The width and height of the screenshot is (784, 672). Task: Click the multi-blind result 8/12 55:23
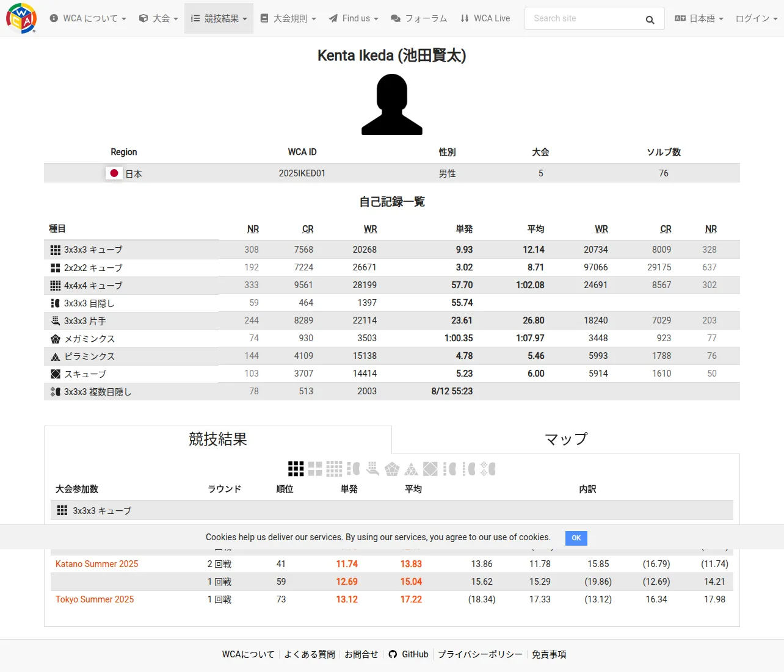452,391
